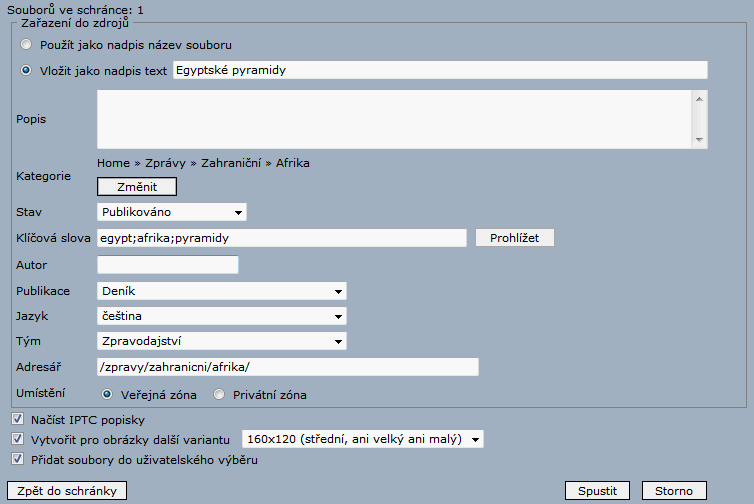Screen dimensions: 754x504
Task: Select 'Použít jako nadpis název souboru' radio option
Action: pos(27,45)
